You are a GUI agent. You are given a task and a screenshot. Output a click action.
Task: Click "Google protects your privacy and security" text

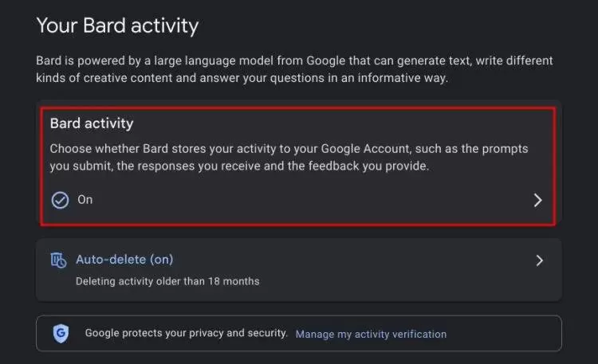[186, 334]
